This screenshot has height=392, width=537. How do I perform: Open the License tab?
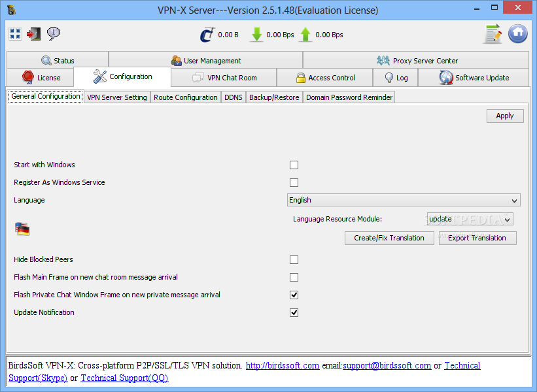(x=41, y=78)
